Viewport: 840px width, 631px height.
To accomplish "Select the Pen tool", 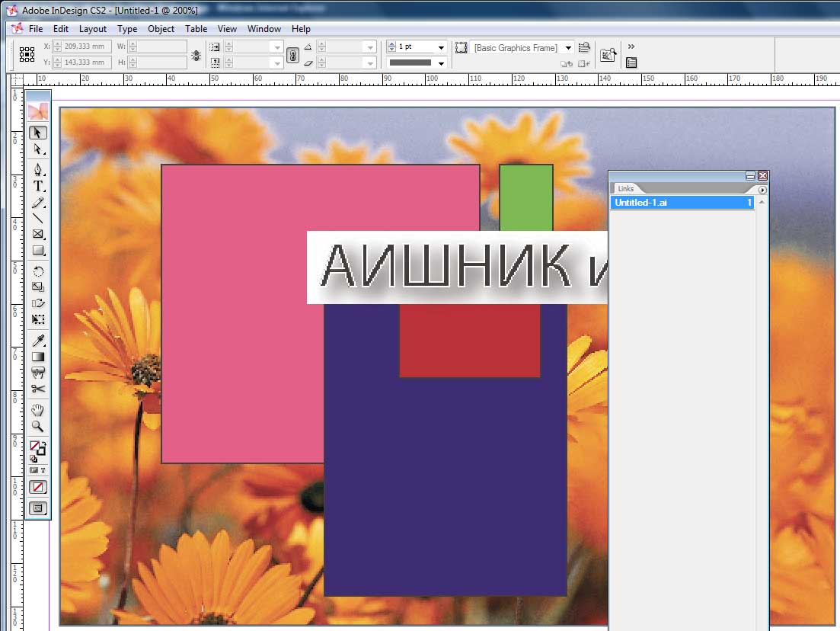I will click(x=37, y=170).
